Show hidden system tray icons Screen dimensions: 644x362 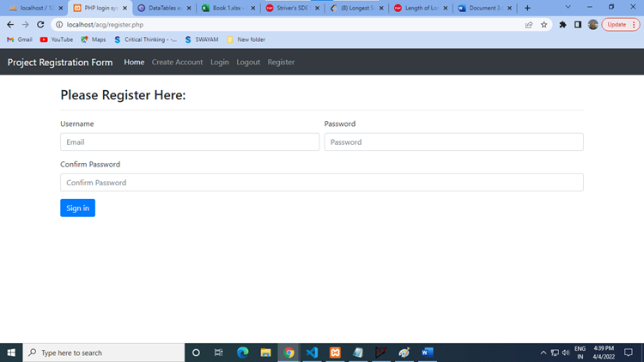click(x=544, y=353)
